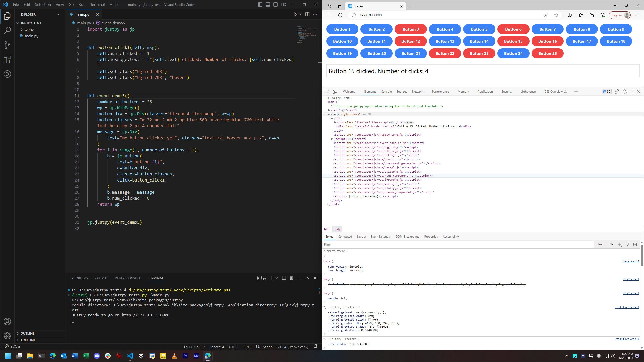Open DevTools settings gear
This screenshot has width=644, height=362.
[x=624, y=92]
